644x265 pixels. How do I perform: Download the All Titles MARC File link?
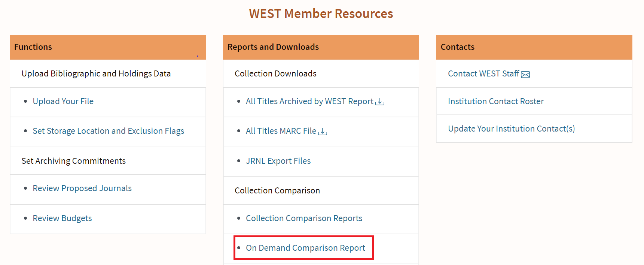pyautogui.click(x=281, y=131)
